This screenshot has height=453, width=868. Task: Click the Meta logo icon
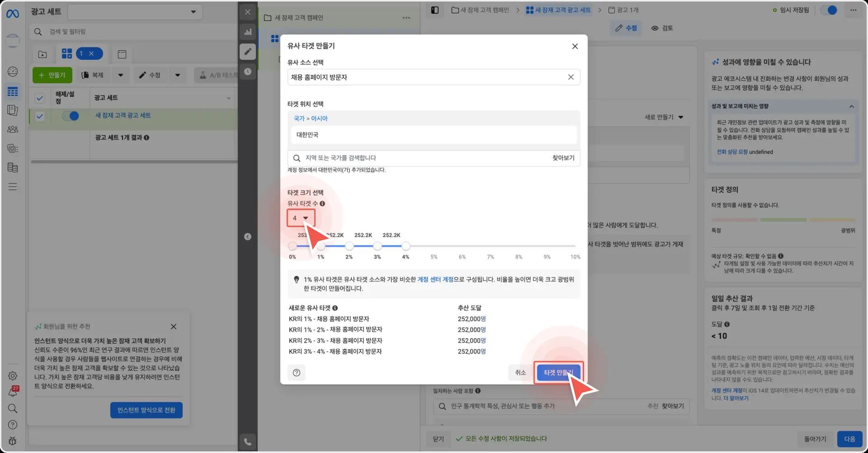(13, 14)
